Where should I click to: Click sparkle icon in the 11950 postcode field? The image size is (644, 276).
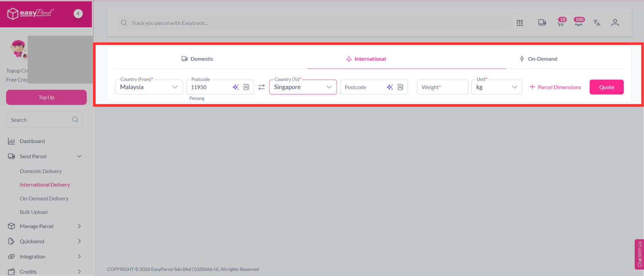coord(236,87)
